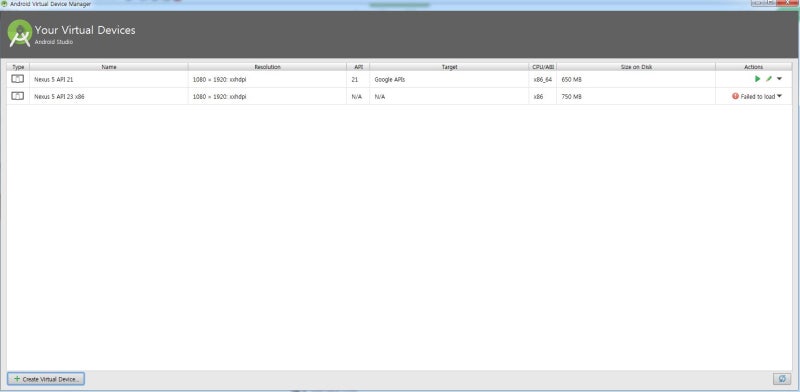Click the phone type icon for Nexus 5 API 23 x86

pyautogui.click(x=17, y=96)
